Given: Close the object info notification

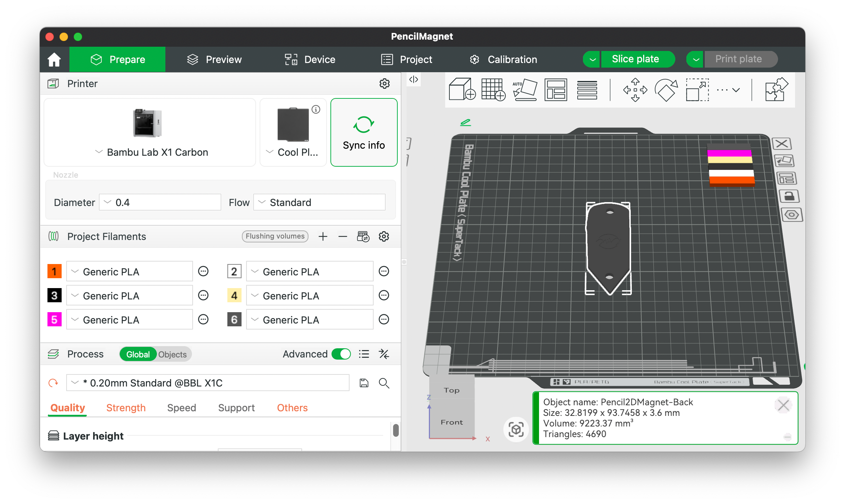Looking at the screenshot, I should click(783, 405).
